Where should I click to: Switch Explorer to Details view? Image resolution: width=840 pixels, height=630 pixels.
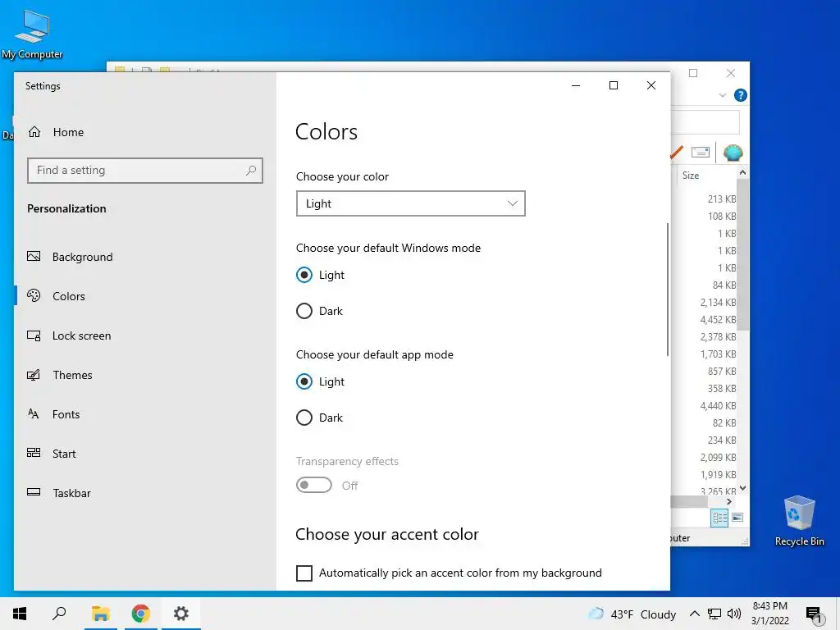(x=719, y=518)
